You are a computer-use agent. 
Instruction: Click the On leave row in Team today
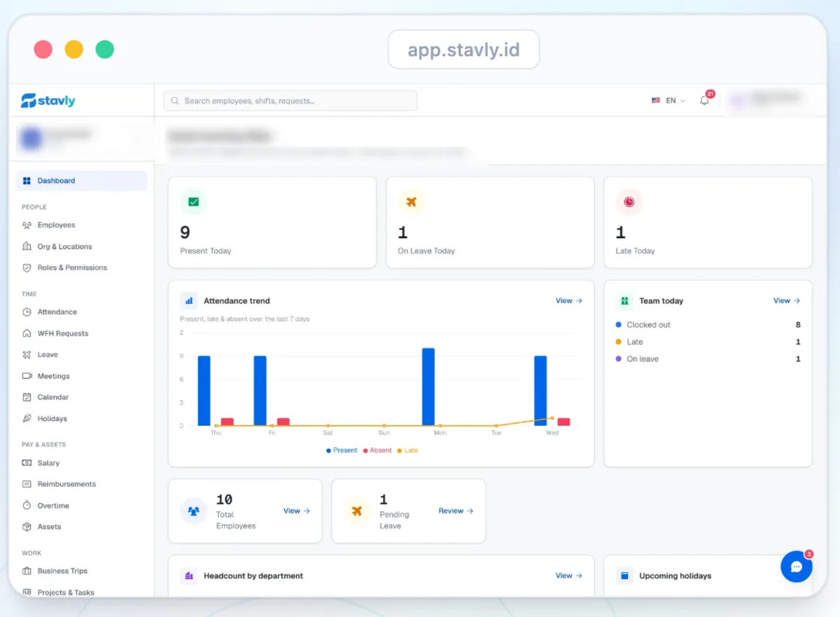pos(708,359)
